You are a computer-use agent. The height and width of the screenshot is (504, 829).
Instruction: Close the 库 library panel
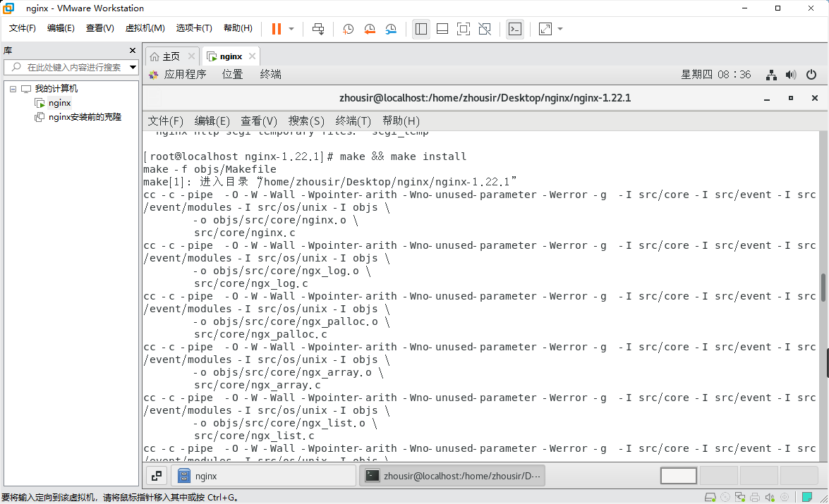133,51
